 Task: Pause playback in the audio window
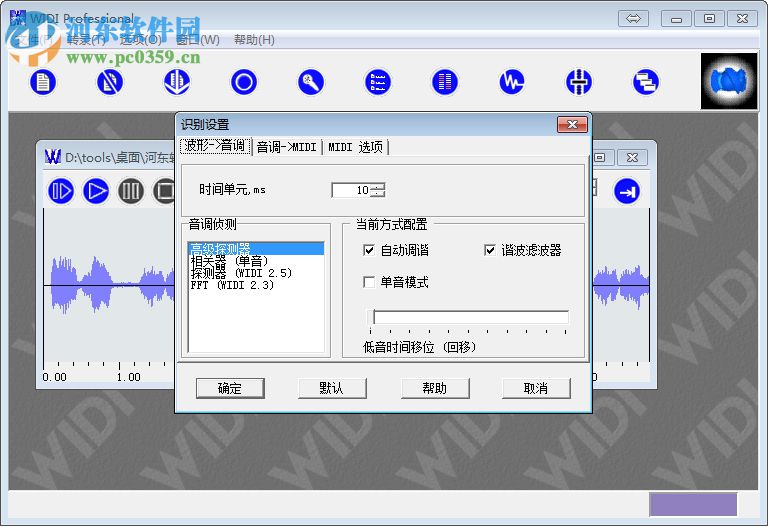[131, 191]
